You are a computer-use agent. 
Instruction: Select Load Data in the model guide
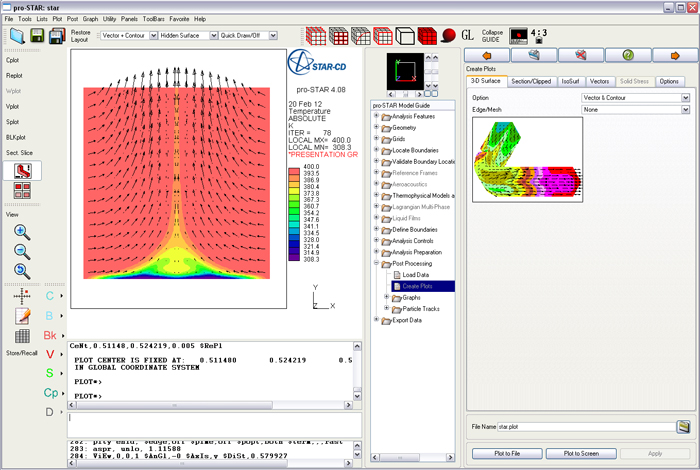pyautogui.click(x=415, y=275)
